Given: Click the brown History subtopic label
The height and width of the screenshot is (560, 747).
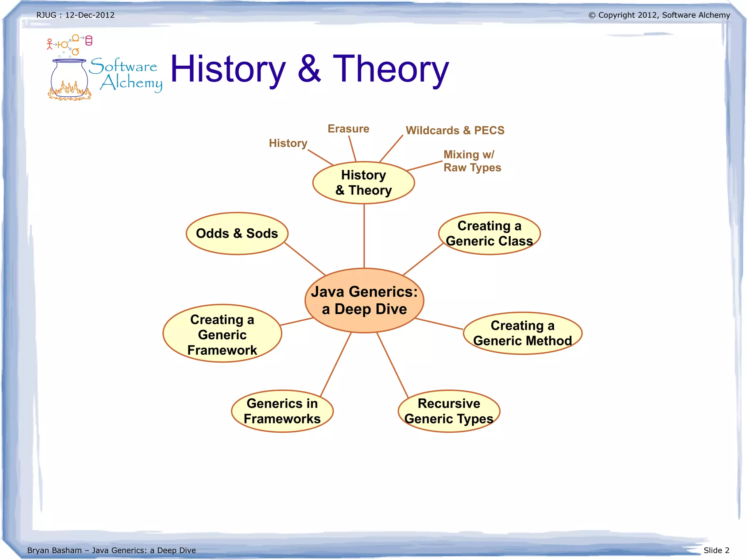Looking at the screenshot, I should coord(288,143).
